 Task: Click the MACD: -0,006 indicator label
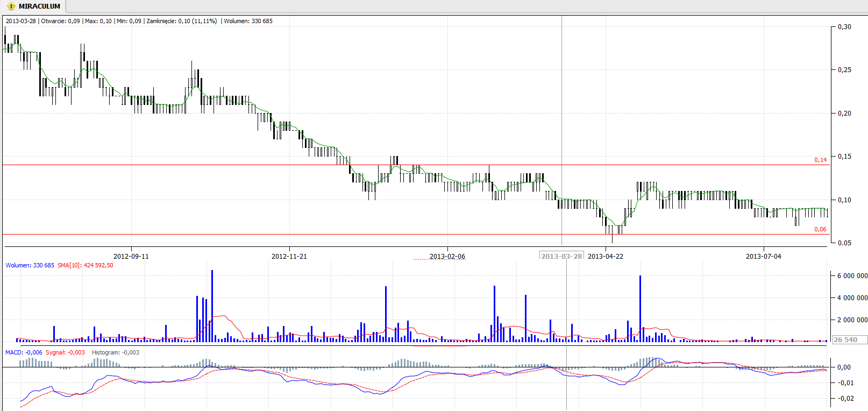(x=24, y=352)
